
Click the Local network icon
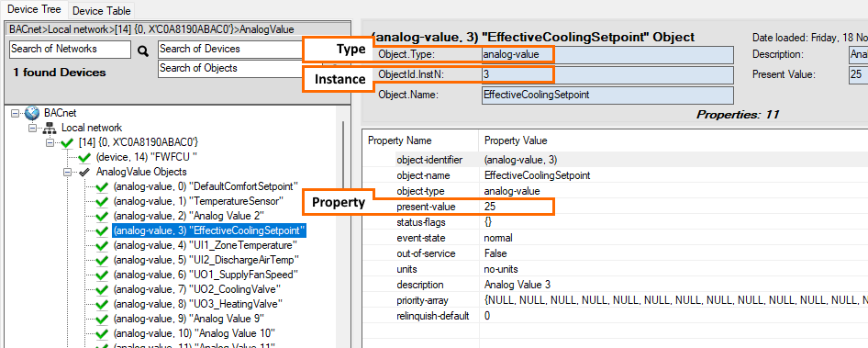click(50, 128)
